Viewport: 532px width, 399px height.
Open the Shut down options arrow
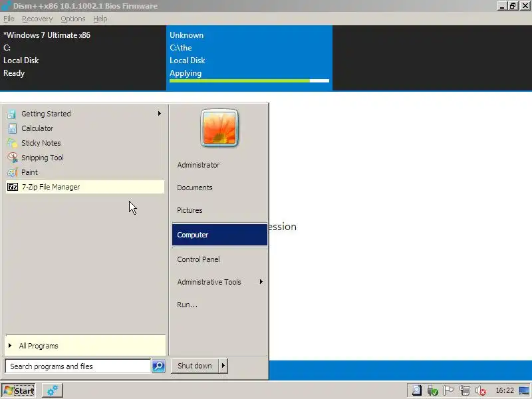click(x=223, y=366)
